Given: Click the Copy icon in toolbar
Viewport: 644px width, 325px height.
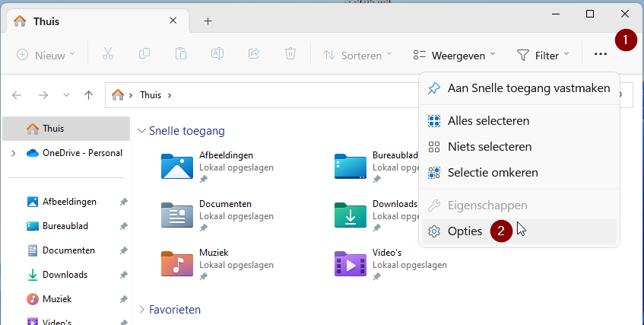Looking at the screenshot, I should pos(144,54).
